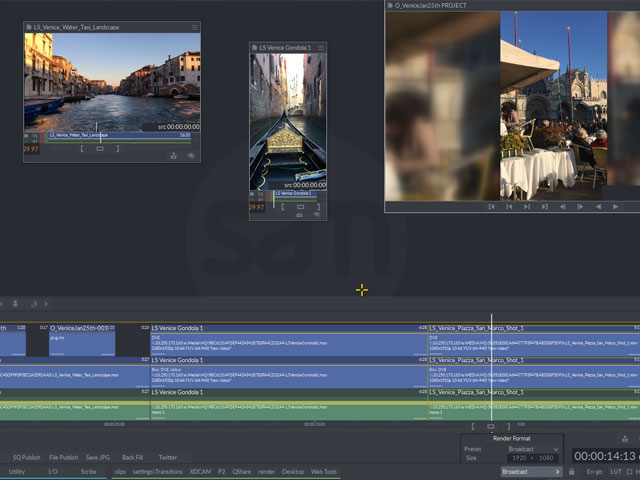Click Gondola viewer mini timeline clip bar

click(296, 193)
